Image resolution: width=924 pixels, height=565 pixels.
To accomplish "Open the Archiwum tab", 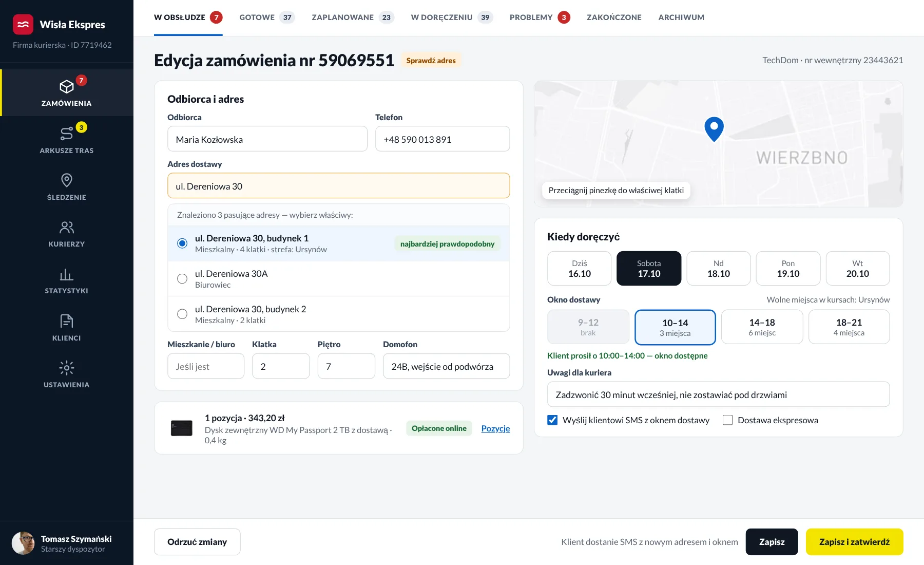I will 681,17.
